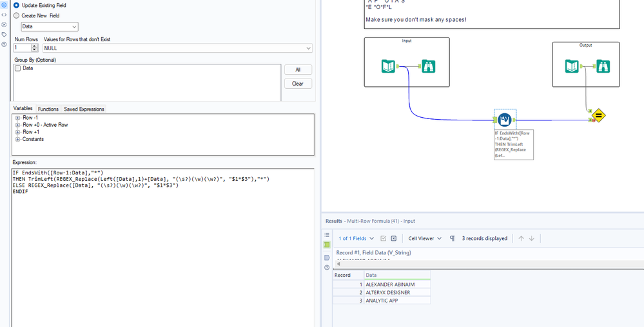Expand the Row +1 tree node
The width and height of the screenshot is (644, 327).
17,132
